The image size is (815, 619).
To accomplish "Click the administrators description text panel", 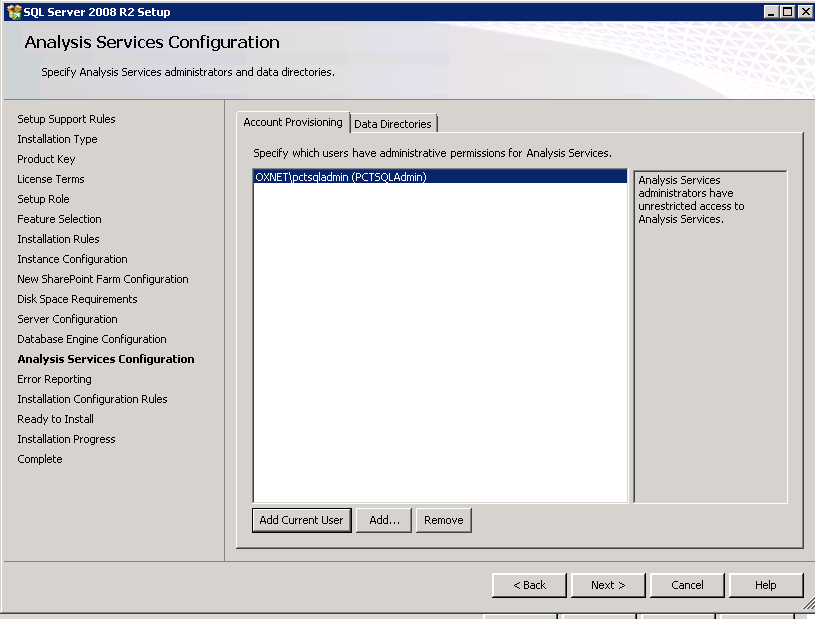I will tap(711, 337).
